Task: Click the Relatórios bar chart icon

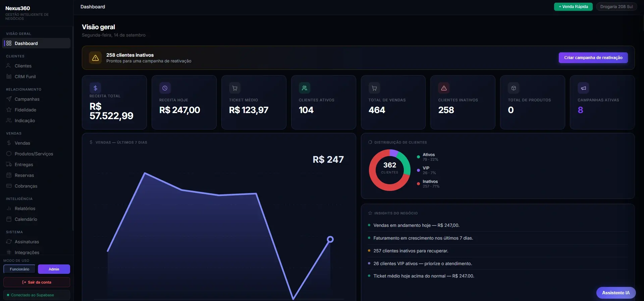Action: [x=9, y=208]
